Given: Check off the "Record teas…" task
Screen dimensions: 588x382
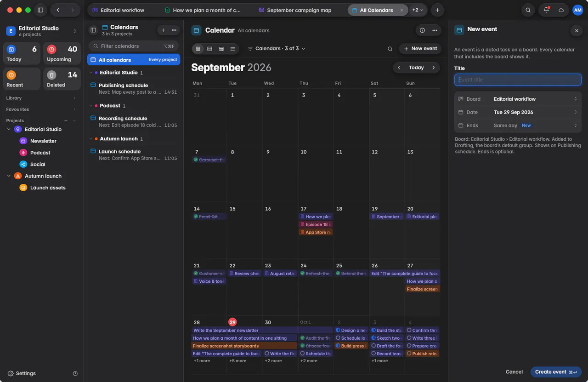Looking at the screenshot, I should pyautogui.click(x=373, y=354).
